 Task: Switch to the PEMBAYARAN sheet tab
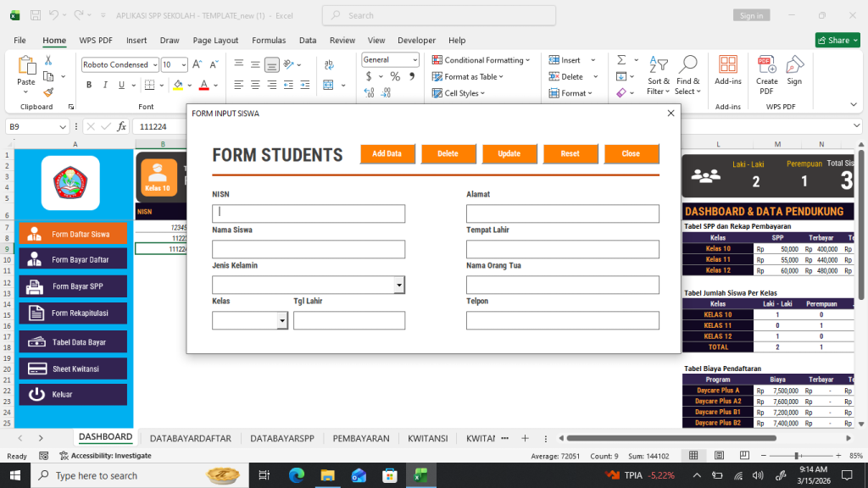[361, 438]
